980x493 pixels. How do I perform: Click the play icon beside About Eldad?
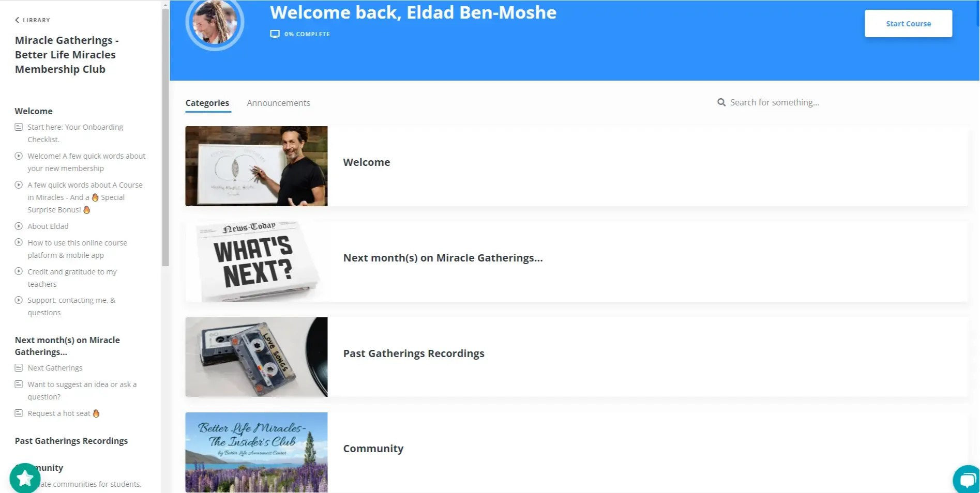pos(19,226)
